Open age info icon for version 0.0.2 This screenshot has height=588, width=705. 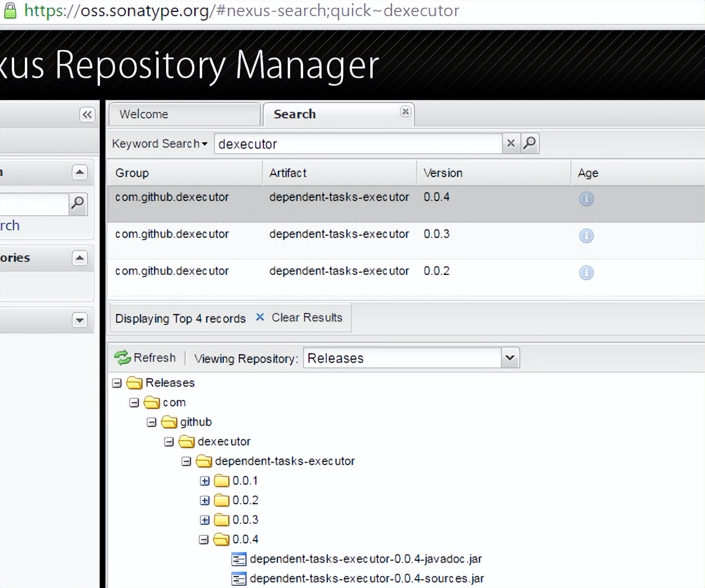(x=586, y=273)
